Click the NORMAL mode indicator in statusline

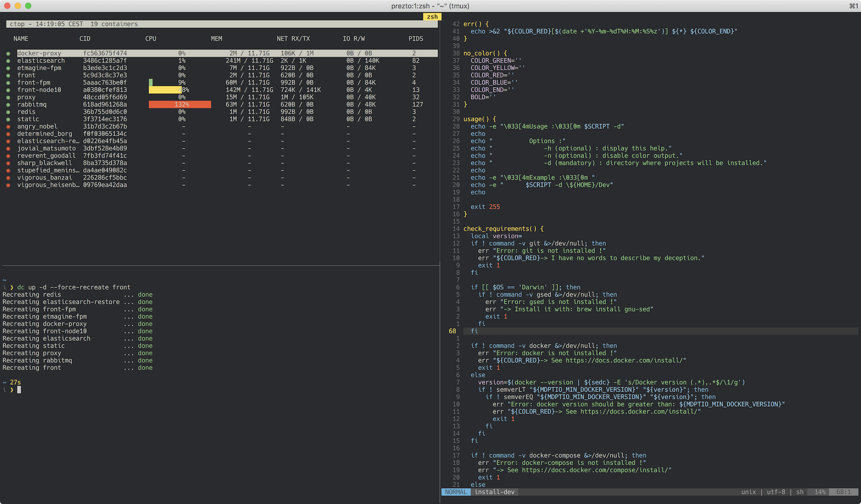pos(455,492)
